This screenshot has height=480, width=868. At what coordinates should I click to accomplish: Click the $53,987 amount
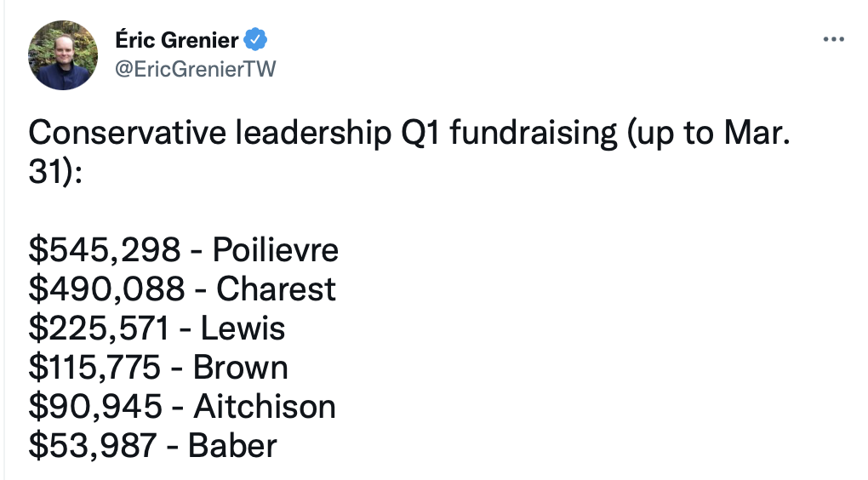coord(93,446)
